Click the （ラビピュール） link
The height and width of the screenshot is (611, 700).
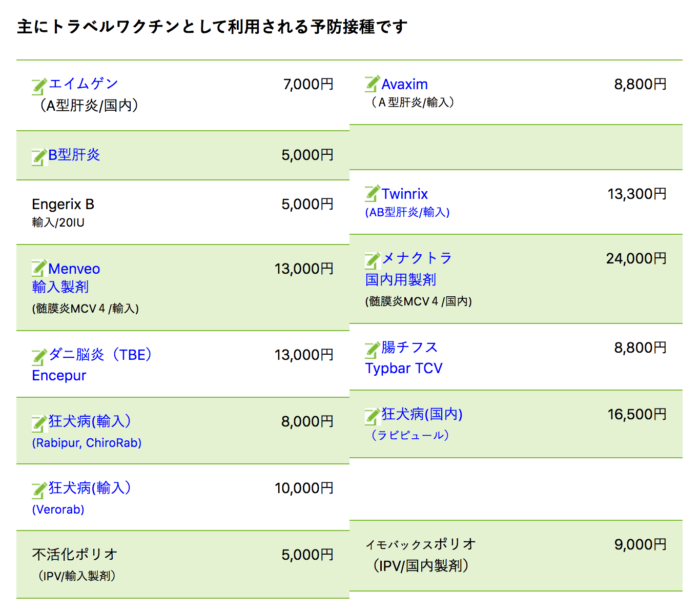point(410,435)
